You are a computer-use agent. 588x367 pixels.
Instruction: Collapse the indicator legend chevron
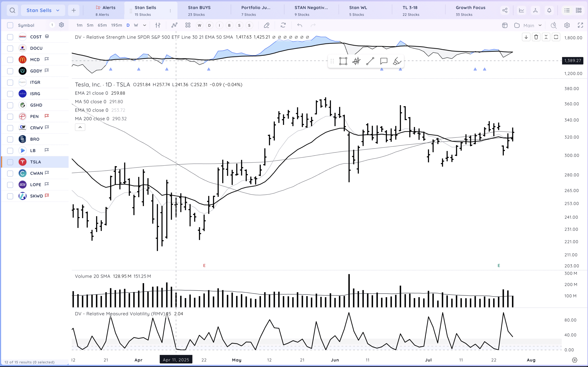80,127
